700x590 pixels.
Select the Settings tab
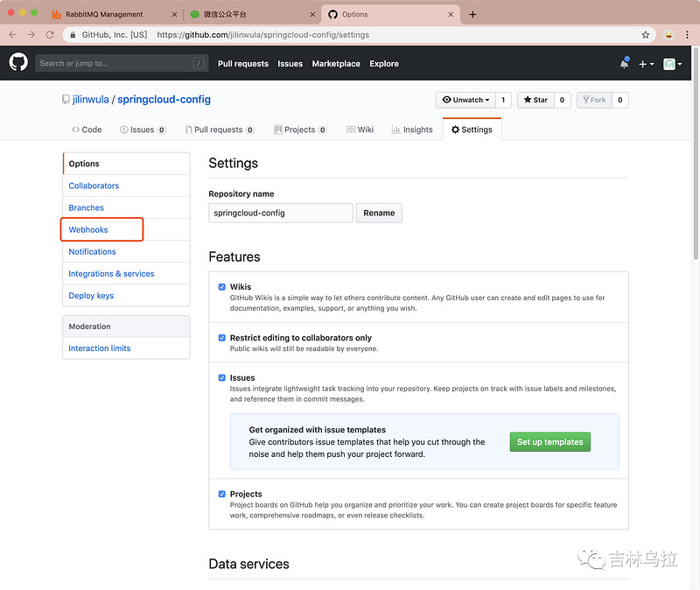tap(472, 130)
